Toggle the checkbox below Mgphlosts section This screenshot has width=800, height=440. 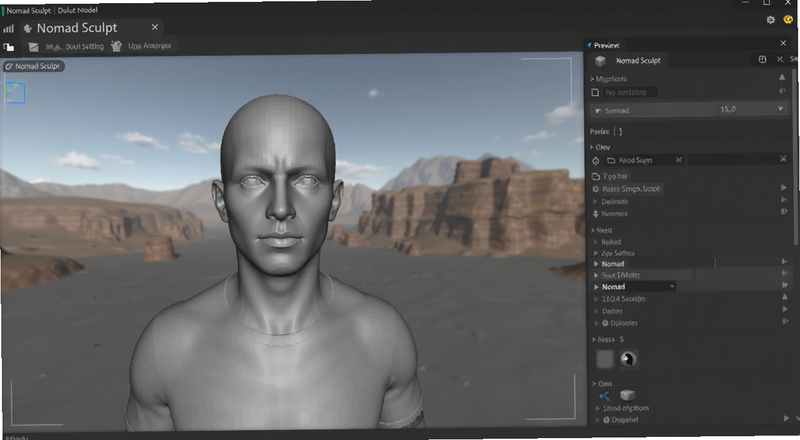pos(595,92)
